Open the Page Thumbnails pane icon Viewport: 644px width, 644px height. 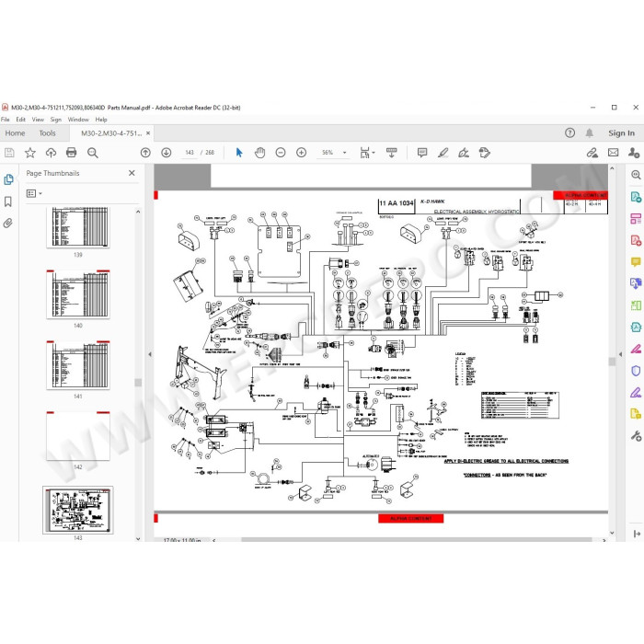click(8, 179)
